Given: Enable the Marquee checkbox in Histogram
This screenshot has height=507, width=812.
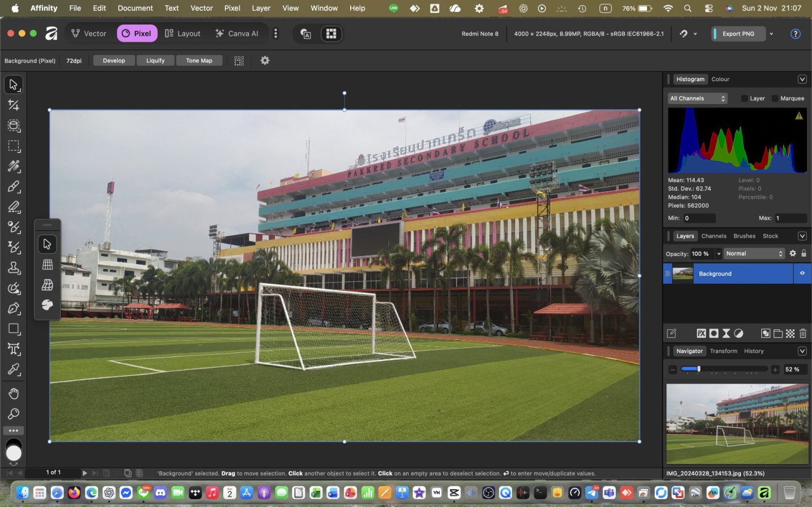Looking at the screenshot, I should pyautogui.click(x=775, y=98).
